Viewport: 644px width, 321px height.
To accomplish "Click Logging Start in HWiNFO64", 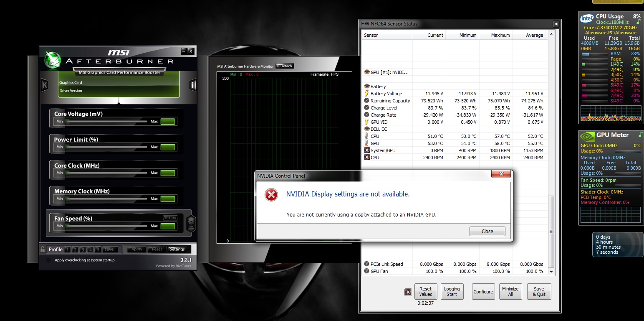I will click(x=452, y=291).
